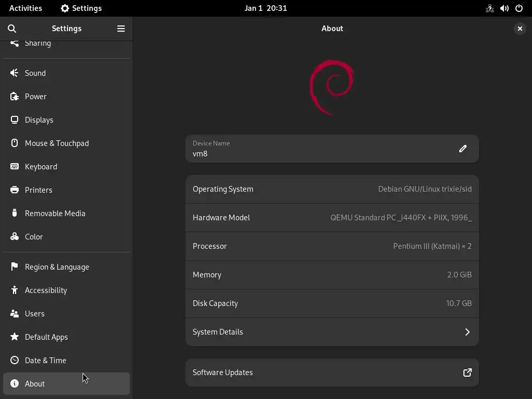Click the "10.7 GB" disk value
The height and width of the screenshot is (399, 532).
459,303
